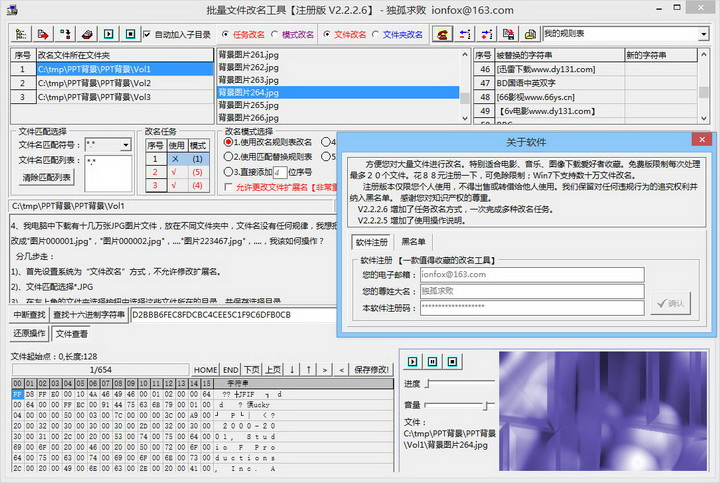
Task: Select the 模式改名 radio button
Action: [x=274, y=34]
